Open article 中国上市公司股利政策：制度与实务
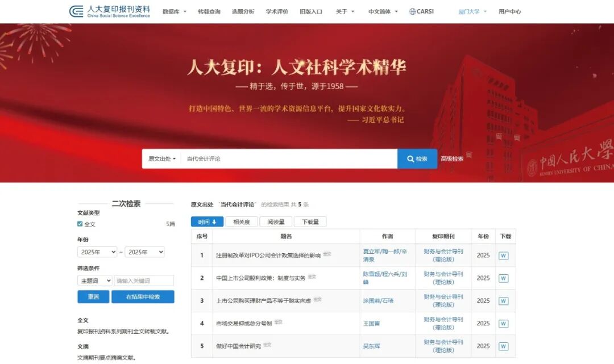Image resolution: width=614 pixels, height=364 pixels. (x=261, y=278)
